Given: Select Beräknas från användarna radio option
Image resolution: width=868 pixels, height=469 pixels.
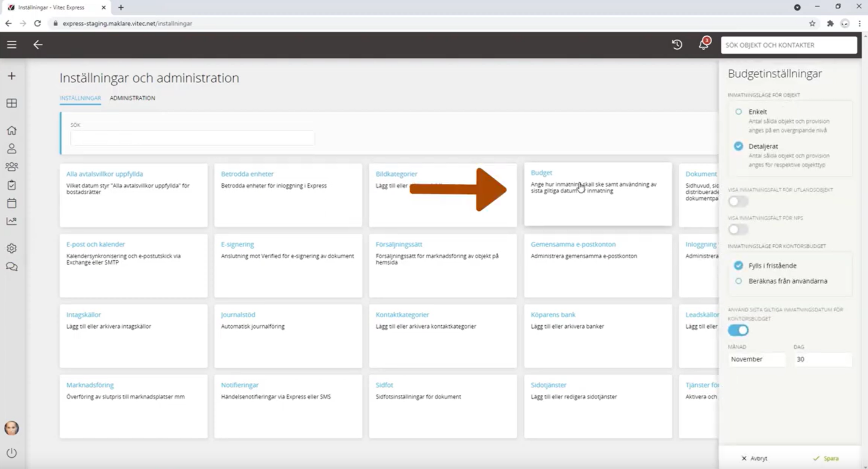Looking at the screenshot, I should coord(738,281).
